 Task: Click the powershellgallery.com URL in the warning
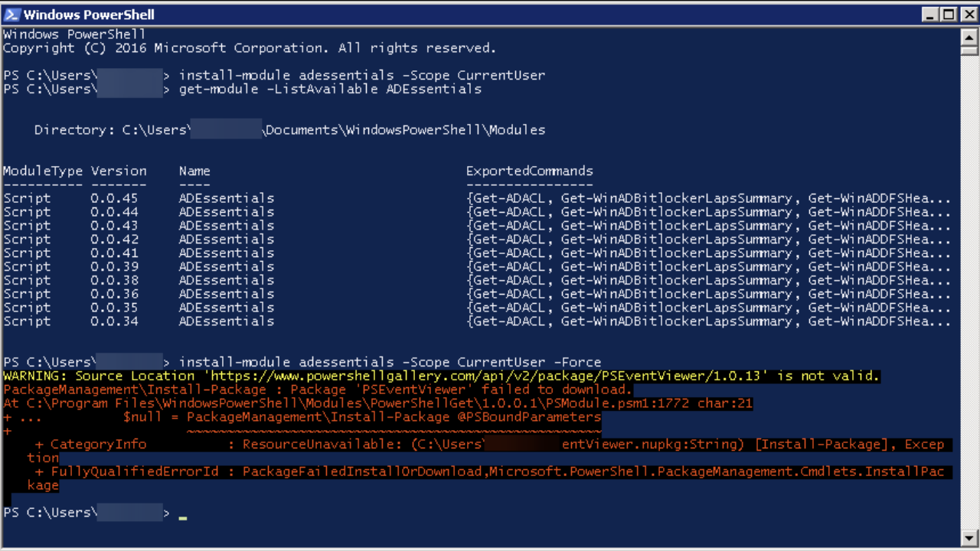pos(490,376)
